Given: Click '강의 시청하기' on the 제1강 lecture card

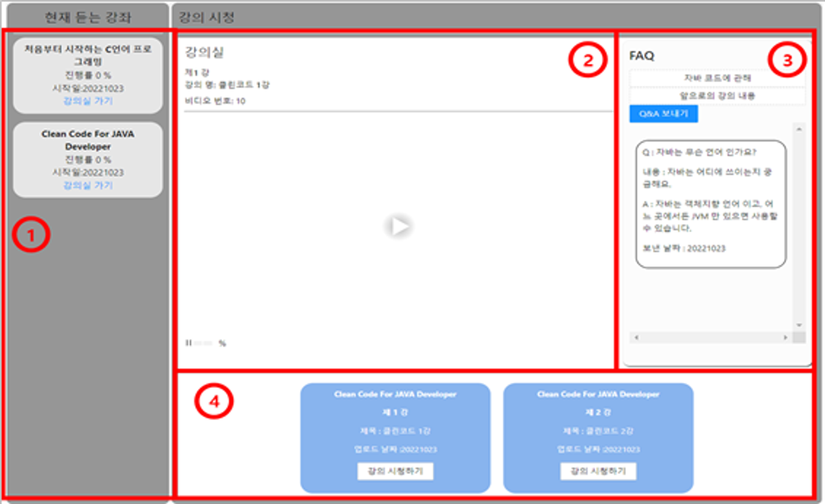Looking at the screenshot, I should pos(396,471).
